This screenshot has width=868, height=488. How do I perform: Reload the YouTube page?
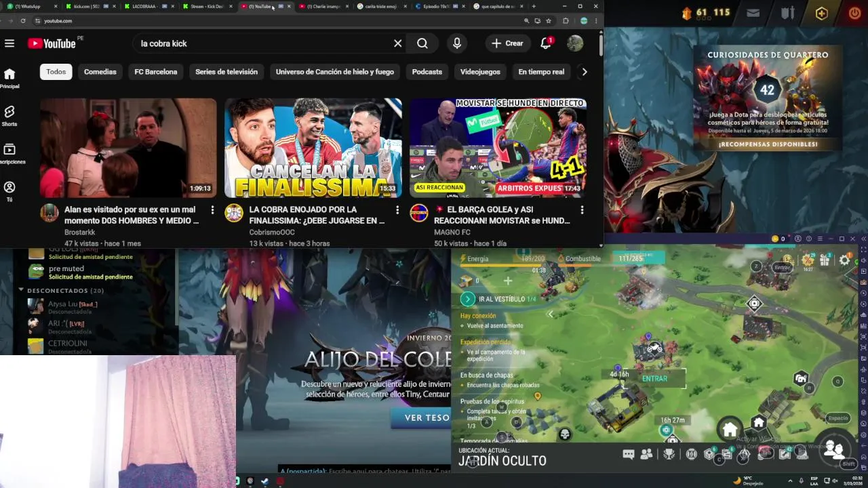[x=23, y=21]
